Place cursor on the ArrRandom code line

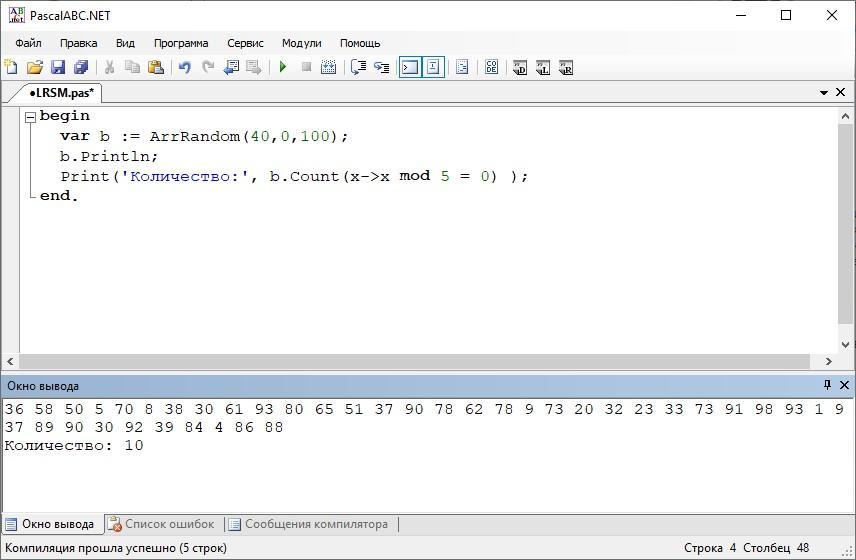coord(204,136)
